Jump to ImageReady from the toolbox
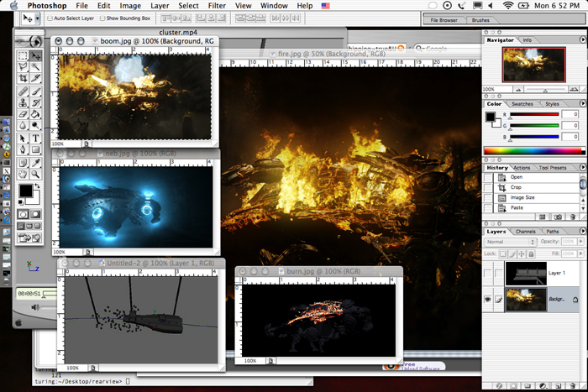588x392 pixels. [29, 238]
